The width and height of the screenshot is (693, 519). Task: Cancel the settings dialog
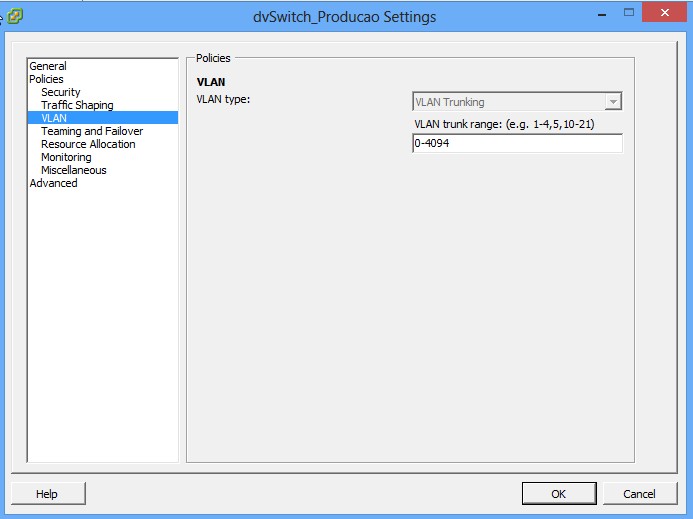pos(639,494)
